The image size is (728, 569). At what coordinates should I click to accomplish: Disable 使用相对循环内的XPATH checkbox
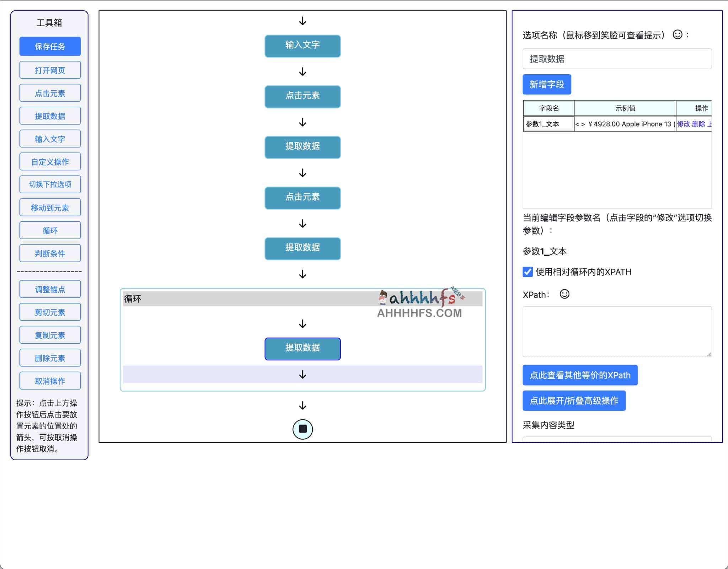click(x=527, y=272)
